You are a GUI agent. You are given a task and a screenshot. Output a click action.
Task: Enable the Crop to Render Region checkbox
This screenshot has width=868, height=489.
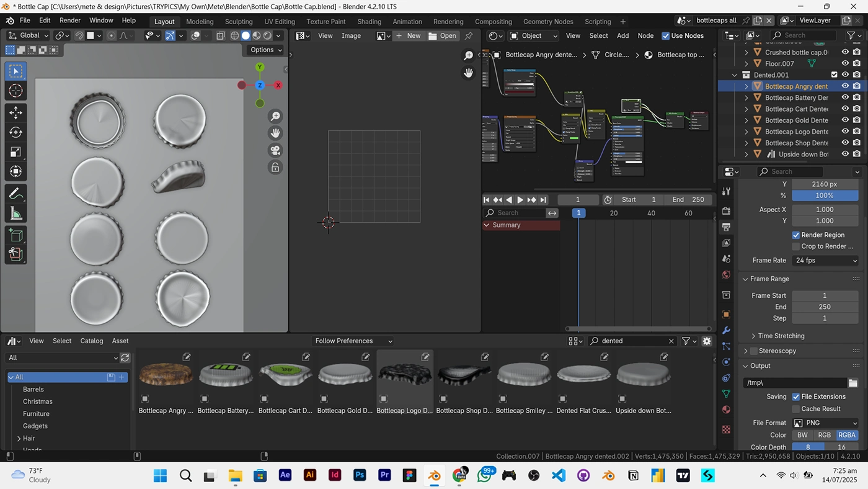796,246
